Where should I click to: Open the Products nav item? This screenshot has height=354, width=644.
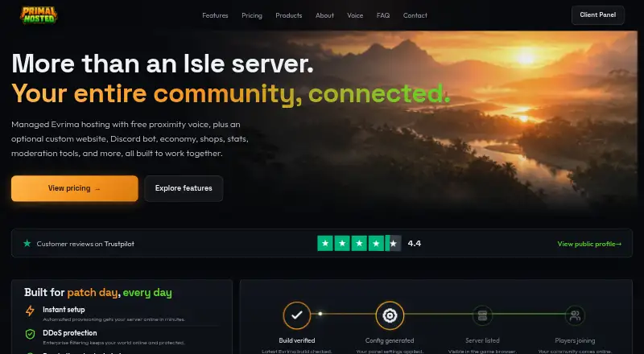pyautogui.click(x=289, y=15)
